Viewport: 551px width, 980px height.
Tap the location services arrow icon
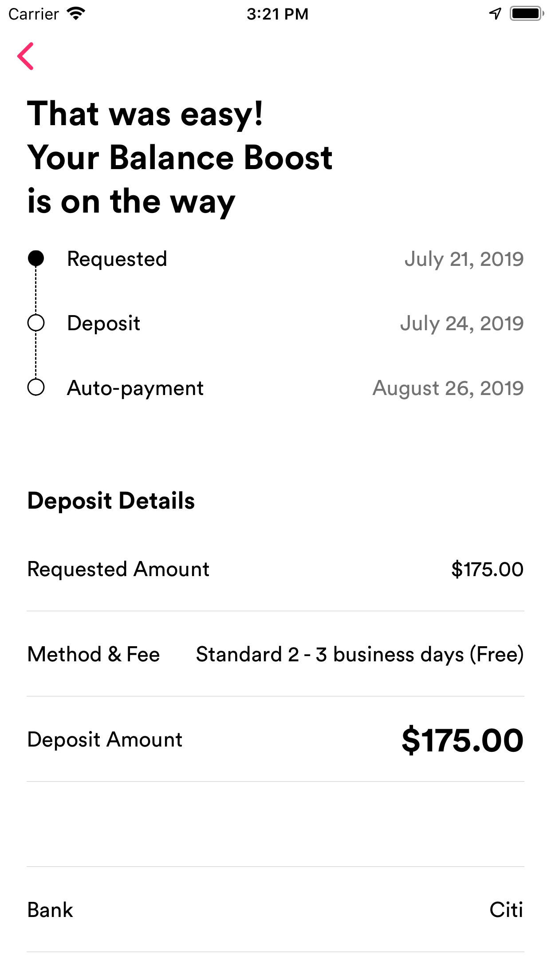(495, 14)
